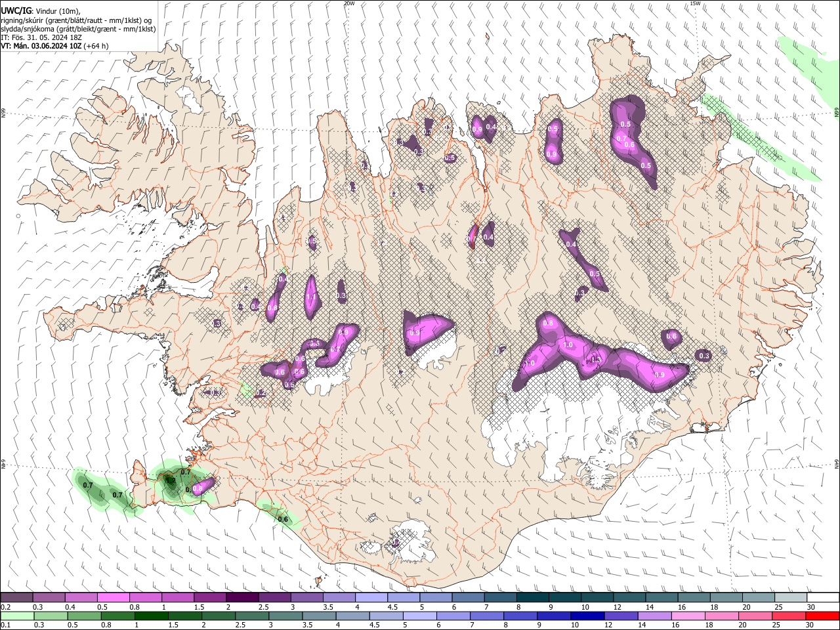
Task: Pick the palest green bottom-row swatch starting at 0.1
Action: (17, 616)
